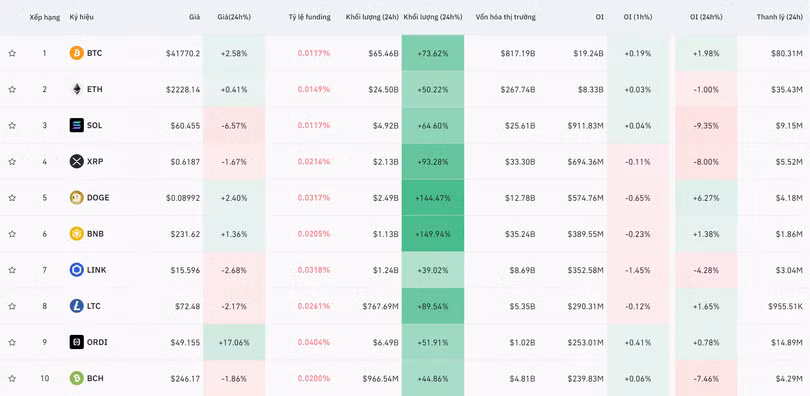The width and height of the screenshot is (810, 396).
Task: Click the BNB coin icon
Action: click(x=76, y=233)
